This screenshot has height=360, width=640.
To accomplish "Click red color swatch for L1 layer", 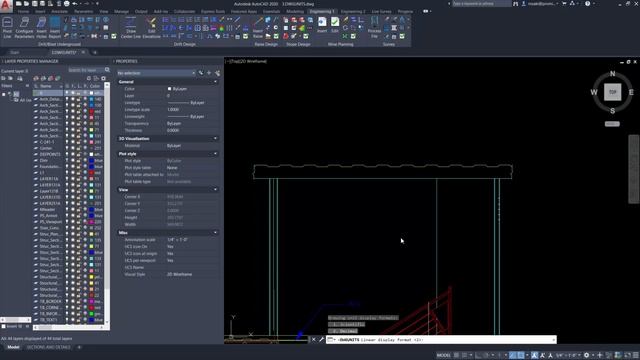I will click(91, 173).
